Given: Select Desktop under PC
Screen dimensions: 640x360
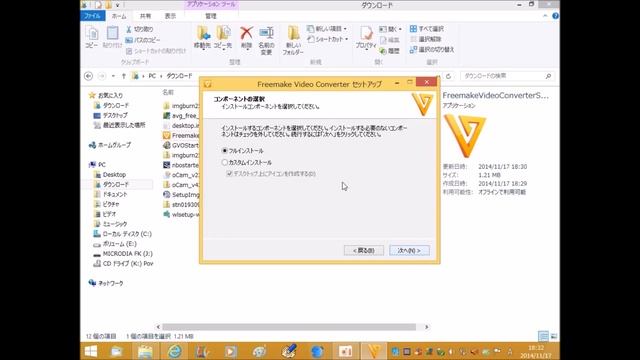Looking at the screenshot, I should click(x=110, y=174).
